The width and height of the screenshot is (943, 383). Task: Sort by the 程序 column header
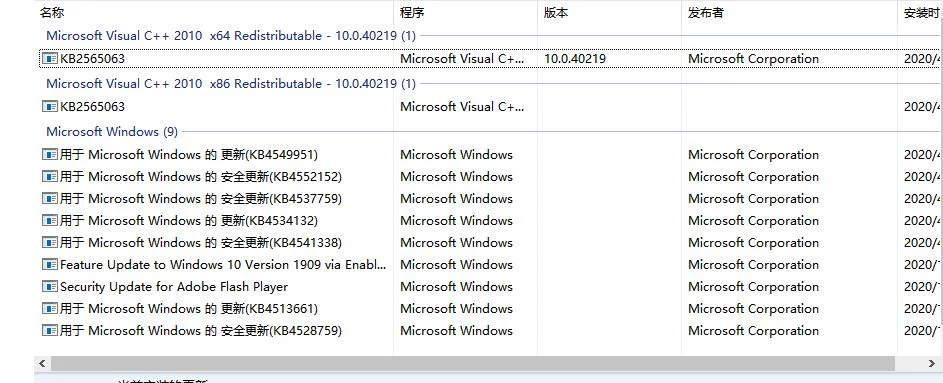(x=413, y=13)
